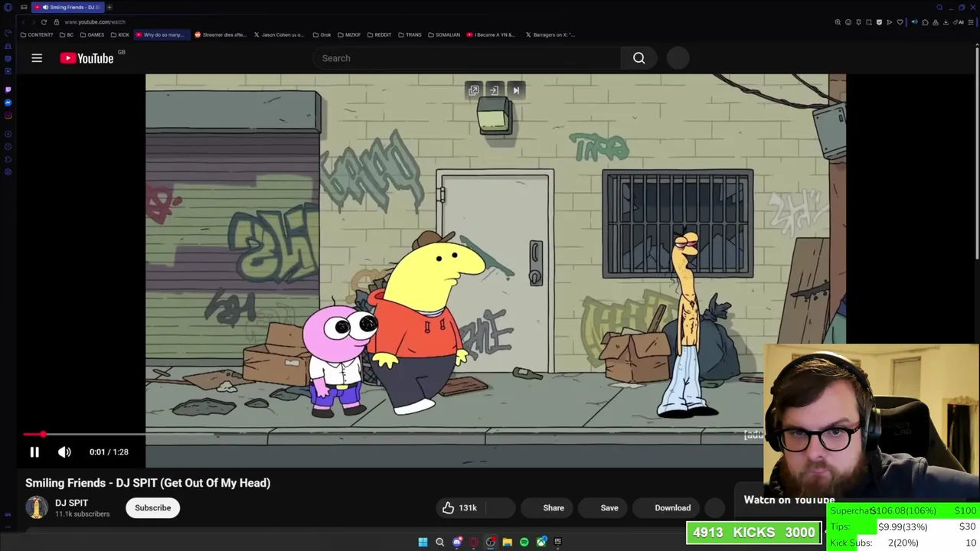This screenshot has height=551, width=980.
Task: Click the skip-next icon atop the video
Action: pos(516,90)
